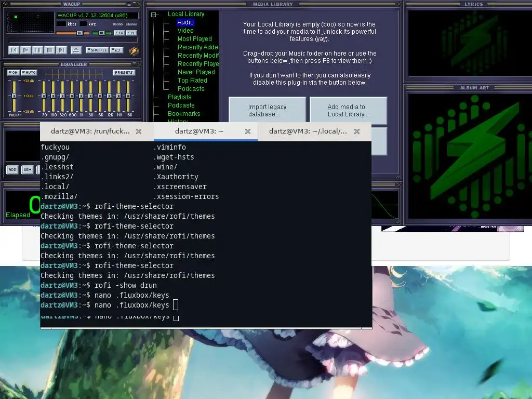
Task: Click the balance slider handle
Action: point(101,33)
